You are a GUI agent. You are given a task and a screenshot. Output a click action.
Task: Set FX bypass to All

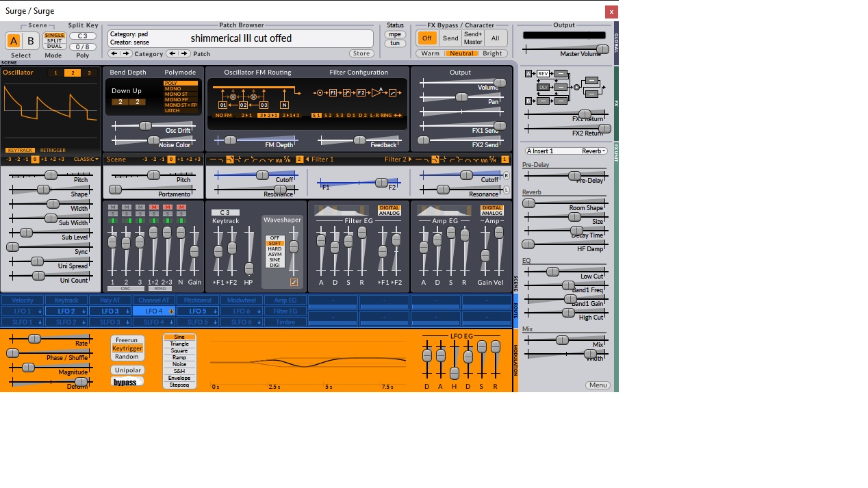pos(495,38)
